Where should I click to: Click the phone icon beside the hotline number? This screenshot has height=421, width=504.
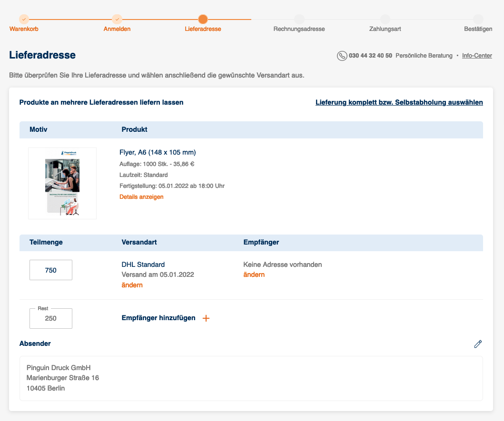pyautogui.click(x=342, y=56)
